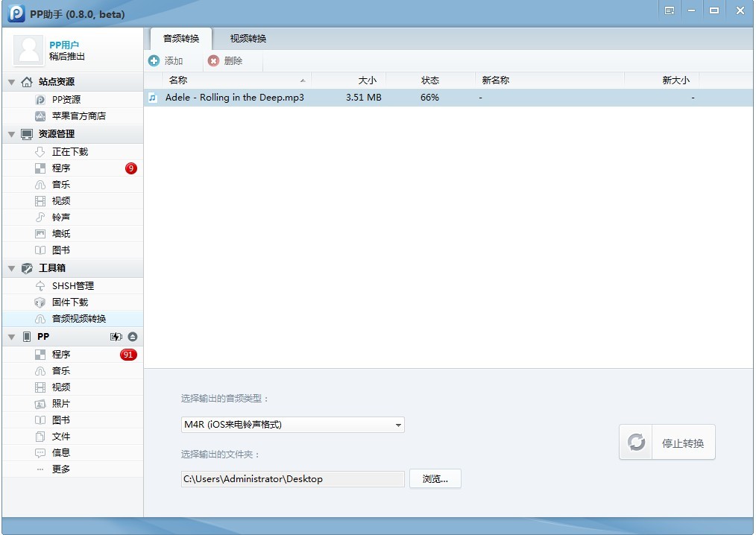The image size is (756, 535).
Task: Open 程序 with badge 9 under 资源管理
Action: (73, 168)
